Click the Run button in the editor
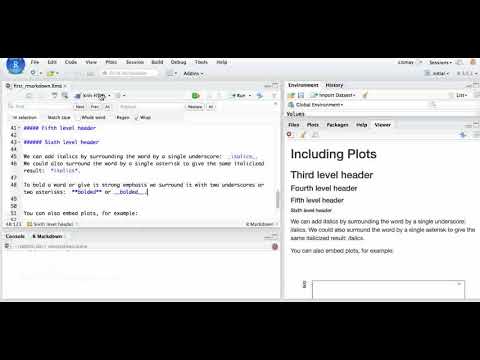The height and width of the screenshot is (360, 480). pos(239,96)
